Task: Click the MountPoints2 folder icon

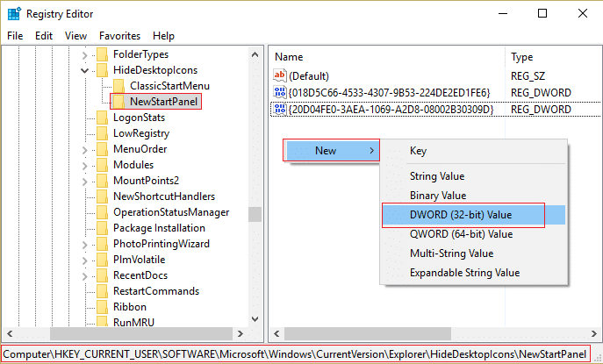Action: click(x=103, y=181)
